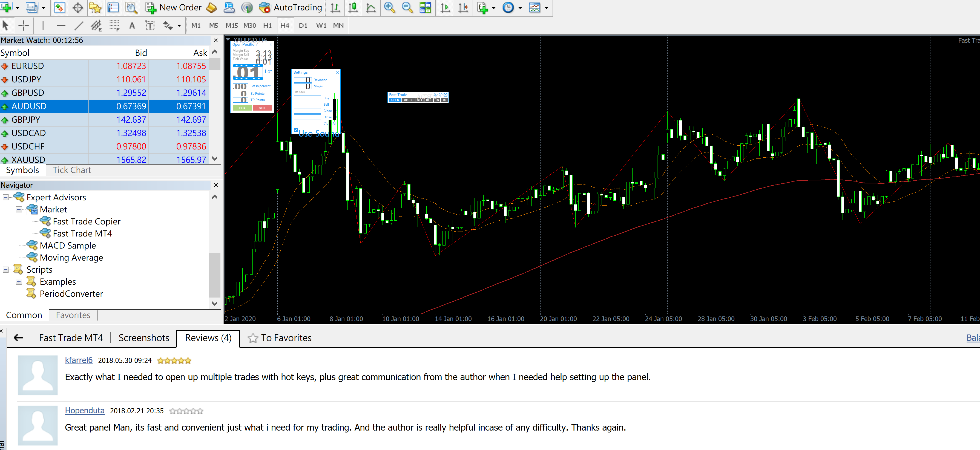Toggle the AutoTrading button
980x450 pixels.
pos(291,7)
